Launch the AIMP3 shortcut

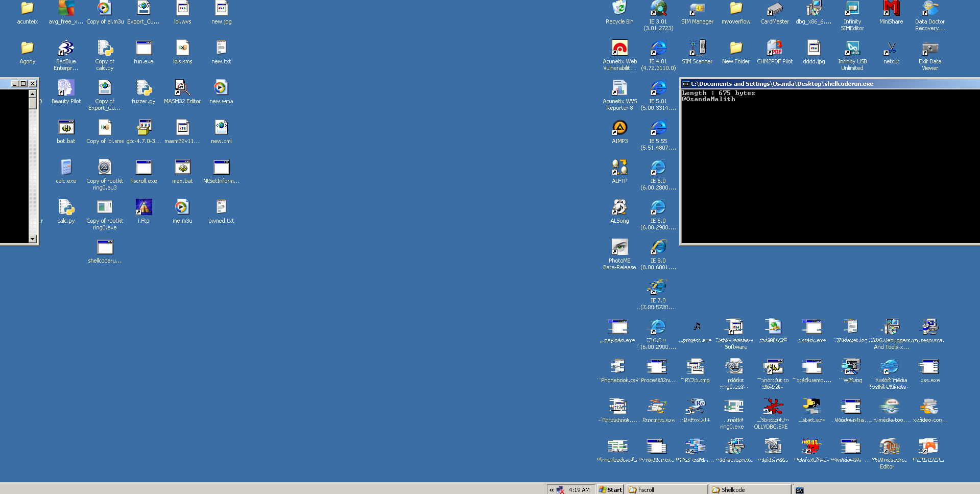tap(619, 128)
